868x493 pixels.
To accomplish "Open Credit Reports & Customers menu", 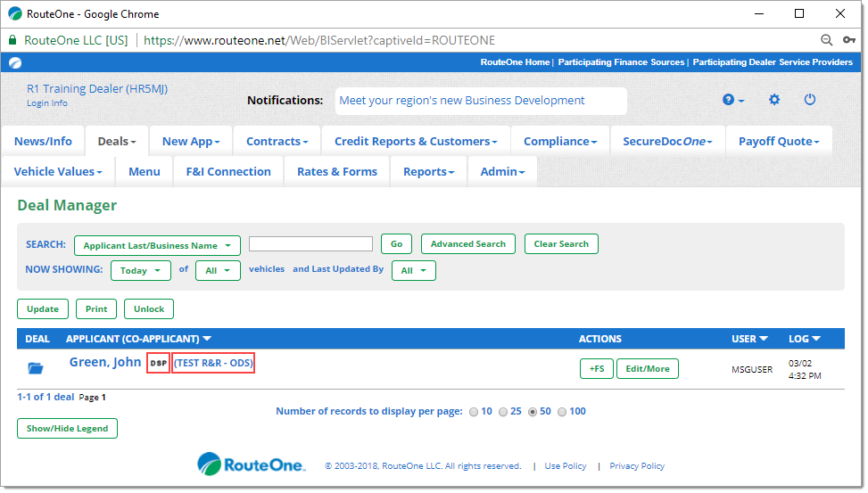I will pyautogui.click(x=416, y=141).
